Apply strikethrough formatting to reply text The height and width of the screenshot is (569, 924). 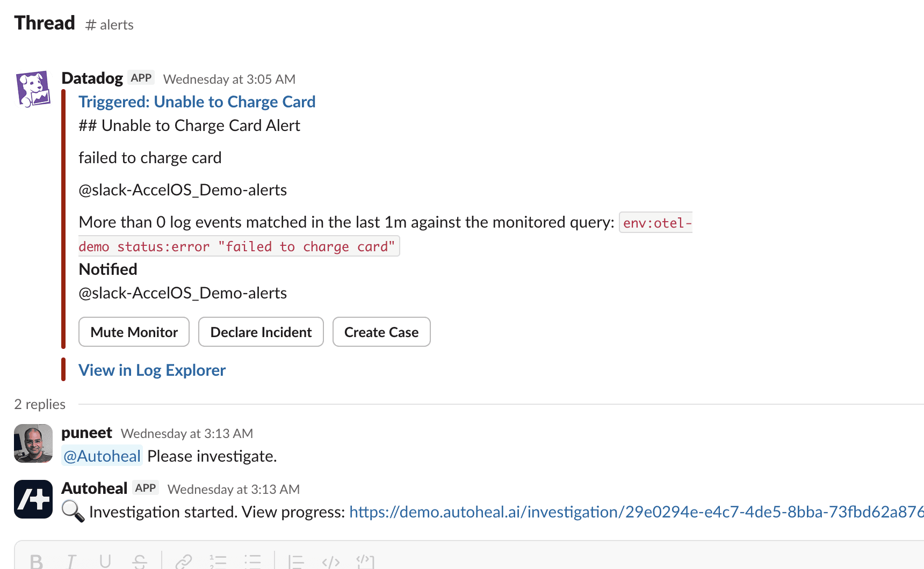[140, 561]
